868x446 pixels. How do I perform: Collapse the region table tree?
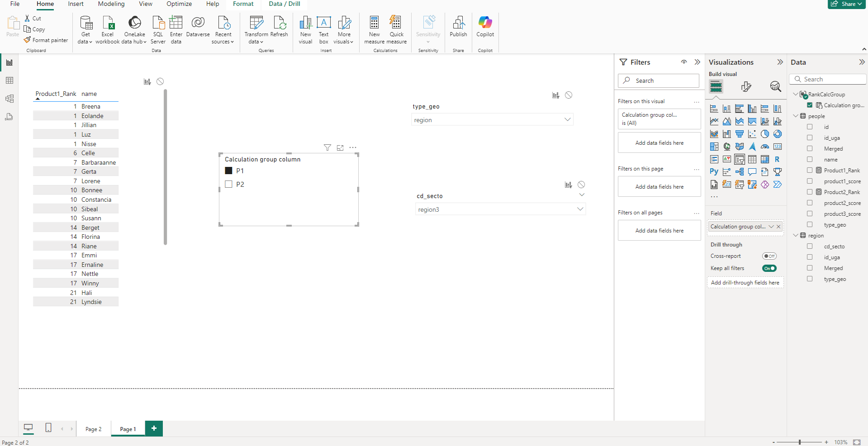(x=796, y=235)
